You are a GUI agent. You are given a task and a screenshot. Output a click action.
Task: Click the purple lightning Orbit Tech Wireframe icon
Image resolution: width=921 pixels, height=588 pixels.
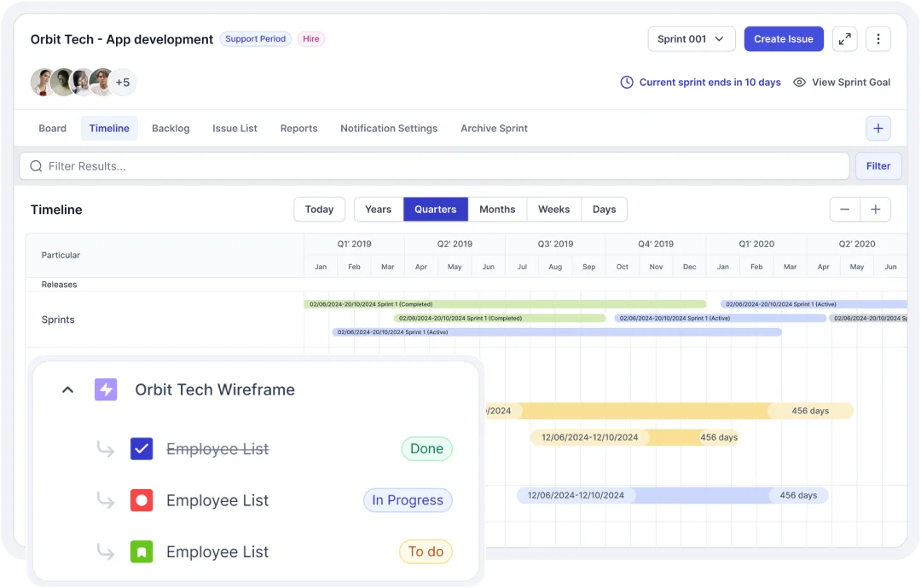pos(106,389)
